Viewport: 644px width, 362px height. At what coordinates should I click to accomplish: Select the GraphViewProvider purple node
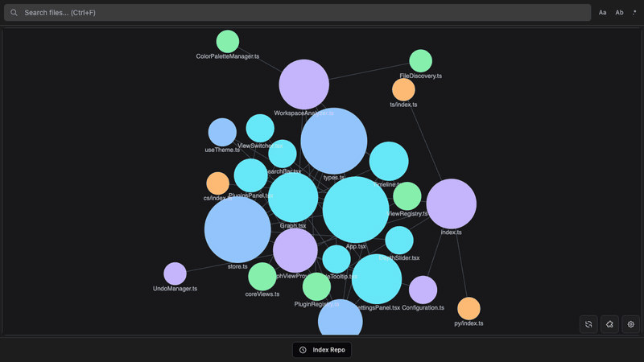[295, 250]
